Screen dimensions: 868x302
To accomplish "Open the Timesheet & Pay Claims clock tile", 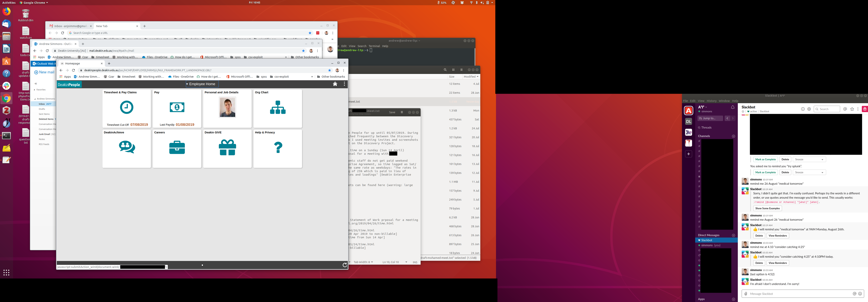I will (x=126, y=107).
